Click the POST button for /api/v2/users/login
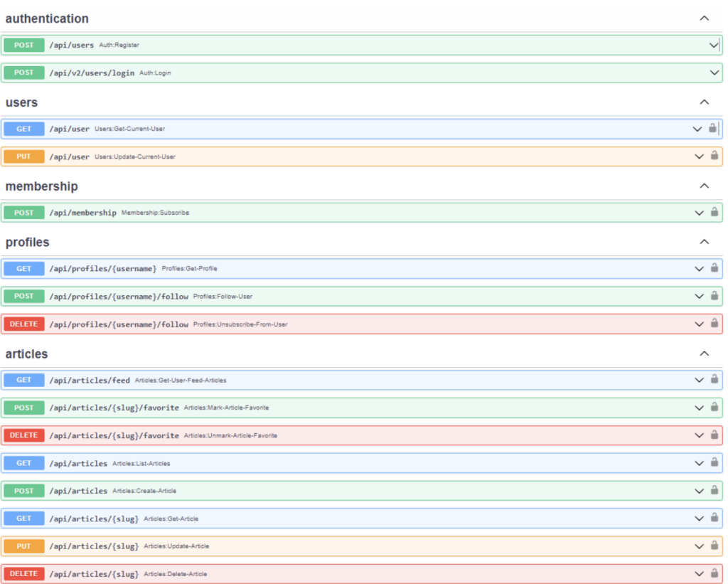 pos(24,73)
